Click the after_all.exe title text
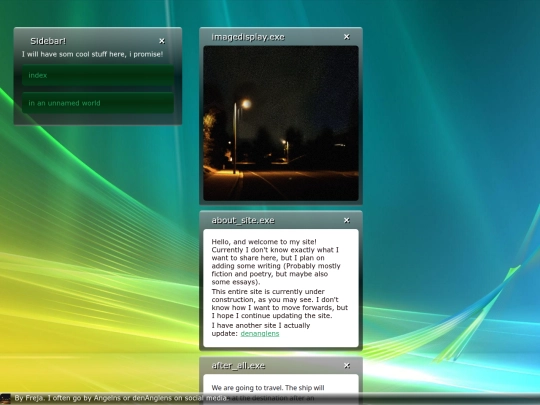Viewport: 540px width, 405px height. pyautogui.click(x=238, y=366)
